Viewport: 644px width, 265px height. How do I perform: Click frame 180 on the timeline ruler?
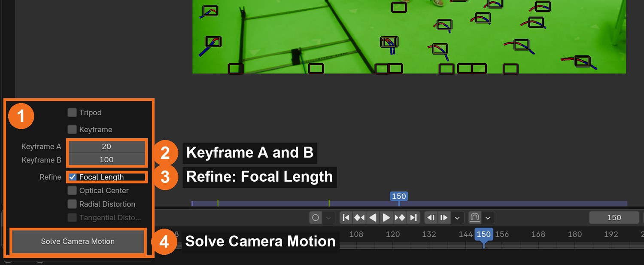[575, 234]
